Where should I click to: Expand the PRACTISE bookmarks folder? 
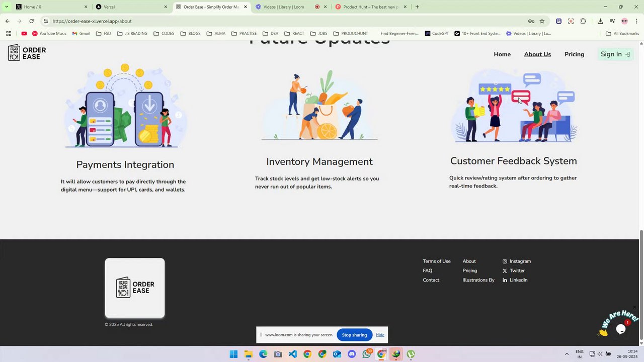point(244,34)
